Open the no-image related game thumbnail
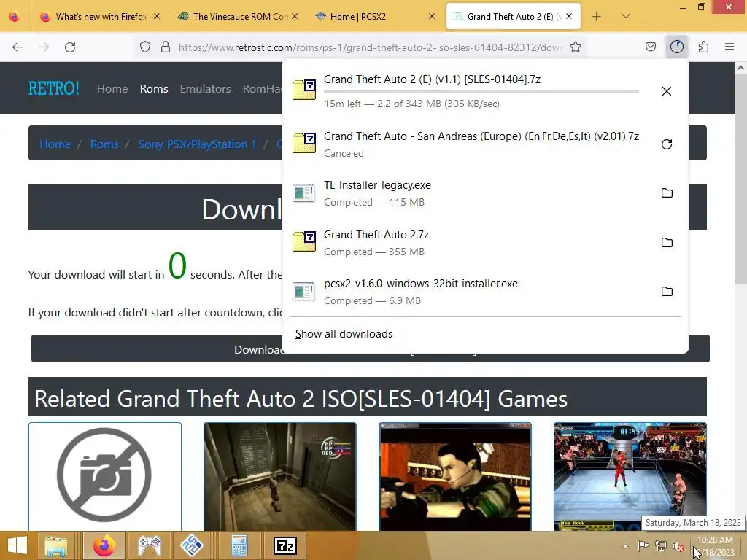The image size is (747, 560). coord(105,476)
